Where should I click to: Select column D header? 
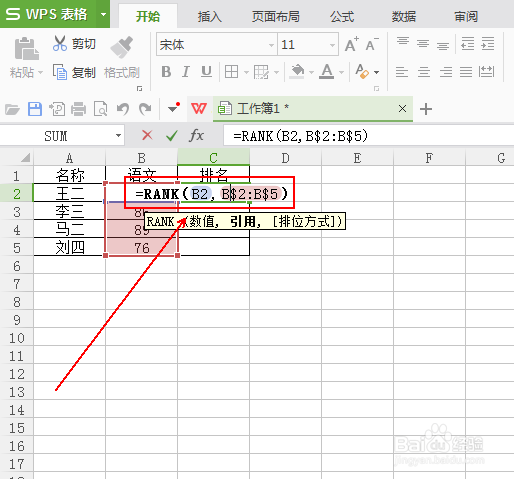click(x=285, y=158)
